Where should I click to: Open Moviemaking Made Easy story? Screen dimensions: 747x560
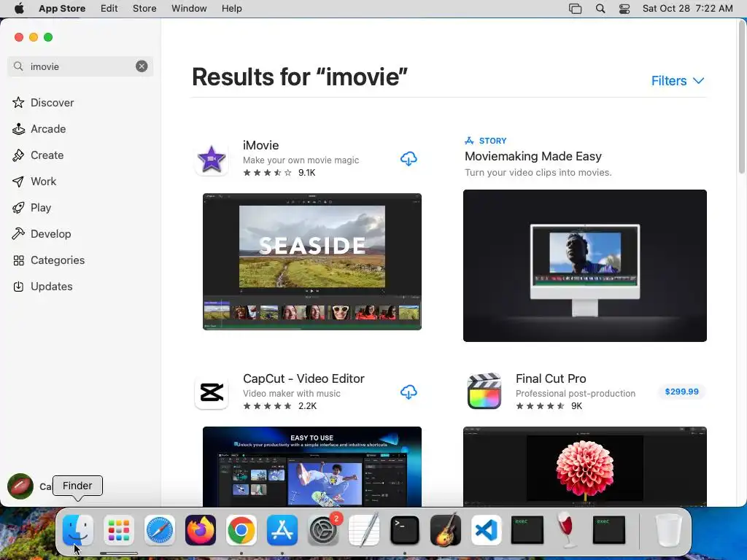533,156
